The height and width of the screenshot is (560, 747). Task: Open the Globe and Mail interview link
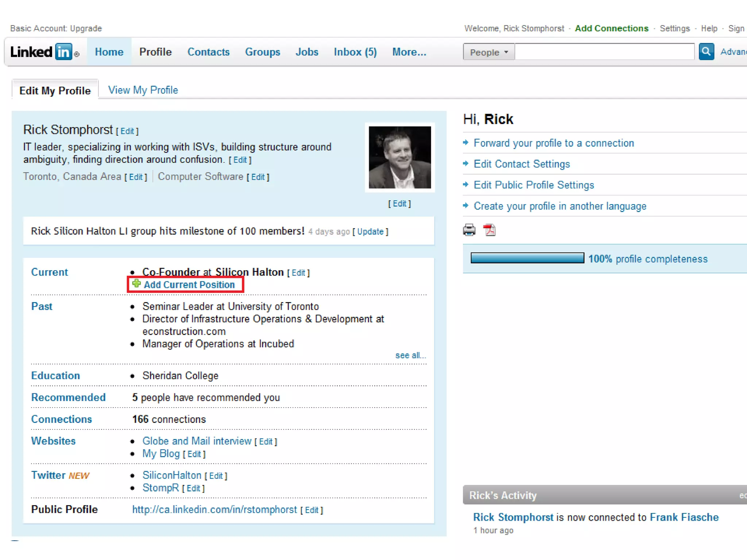pyautogui.click(x=197, y=441)
